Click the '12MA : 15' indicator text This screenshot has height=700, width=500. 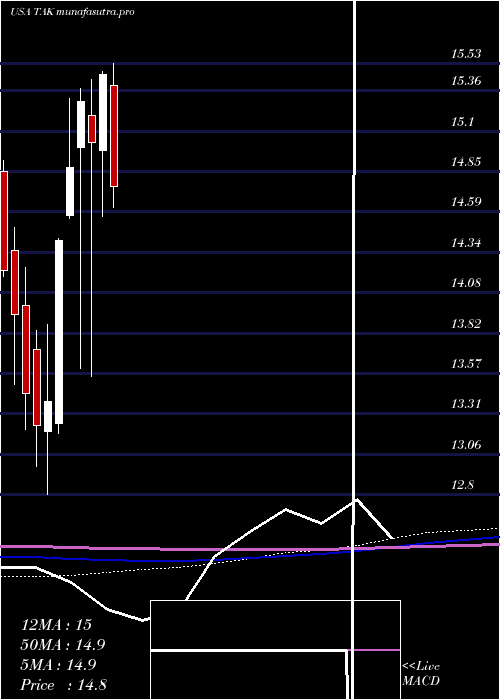(56, 625)
